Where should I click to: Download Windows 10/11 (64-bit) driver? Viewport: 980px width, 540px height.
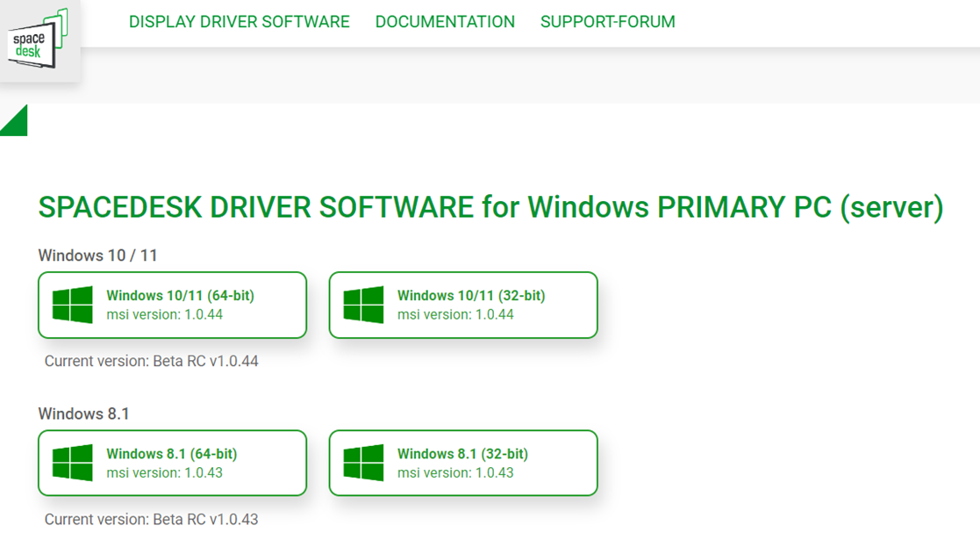pos(173,305)
